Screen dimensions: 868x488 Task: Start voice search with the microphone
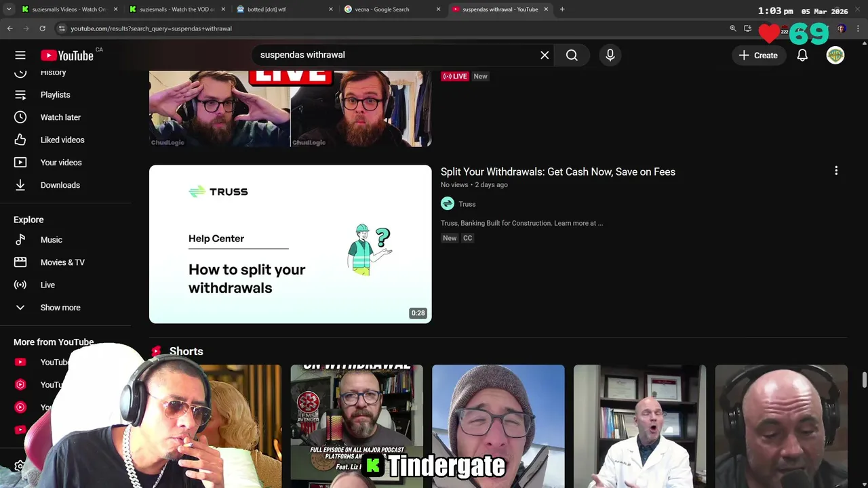pos(610,56)
